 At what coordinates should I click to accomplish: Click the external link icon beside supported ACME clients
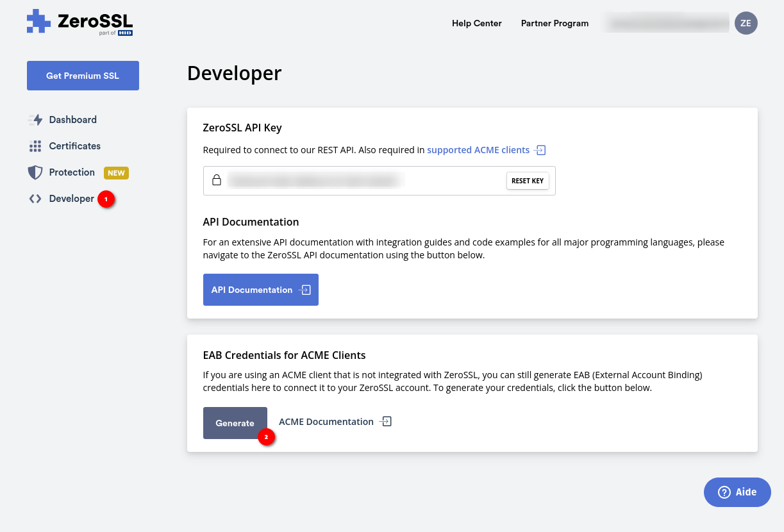(x=540, y=150)
